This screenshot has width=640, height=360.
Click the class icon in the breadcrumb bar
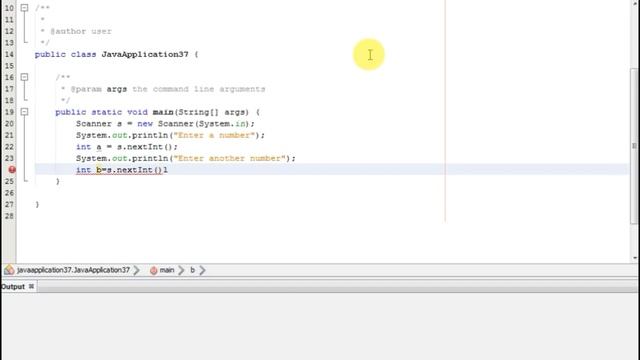point(9,270)
